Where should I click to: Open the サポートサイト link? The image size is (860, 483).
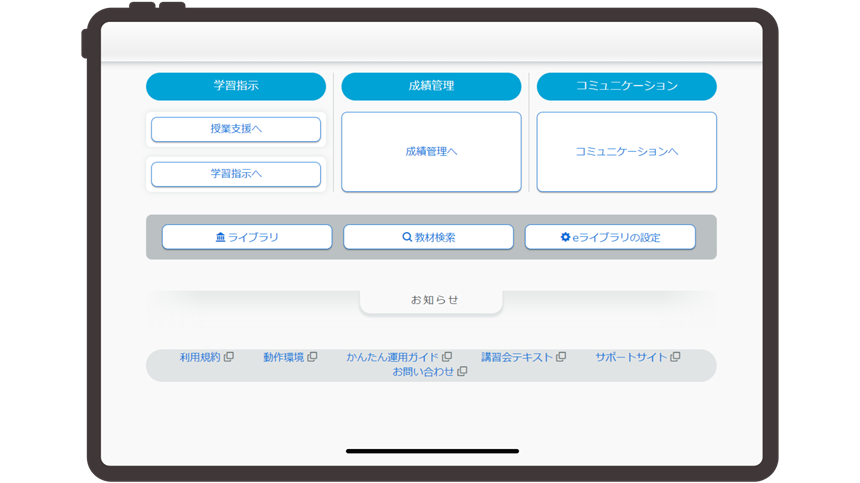[x=630, y=357]
